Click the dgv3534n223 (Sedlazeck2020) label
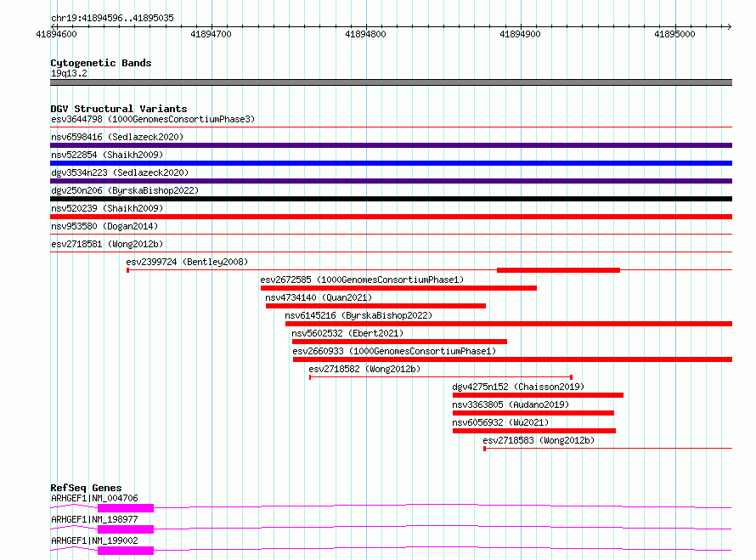 tap(120, 173)
